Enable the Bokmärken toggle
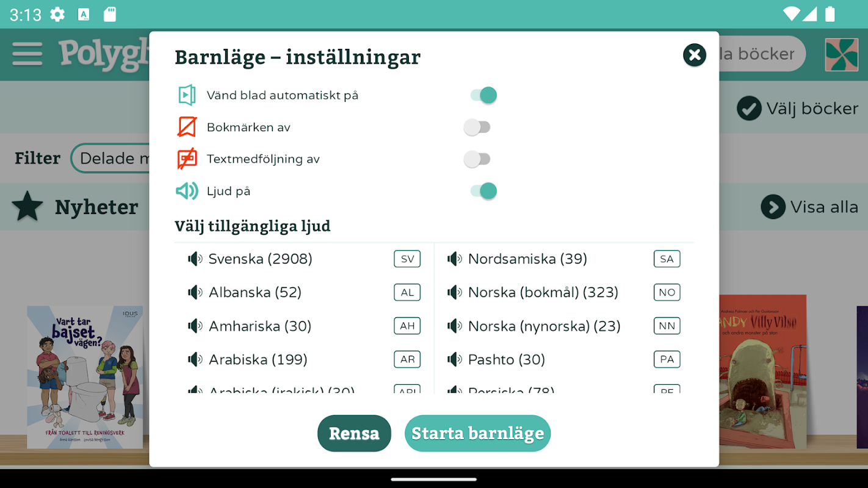 pyautogui.click(x=477, y=127)
